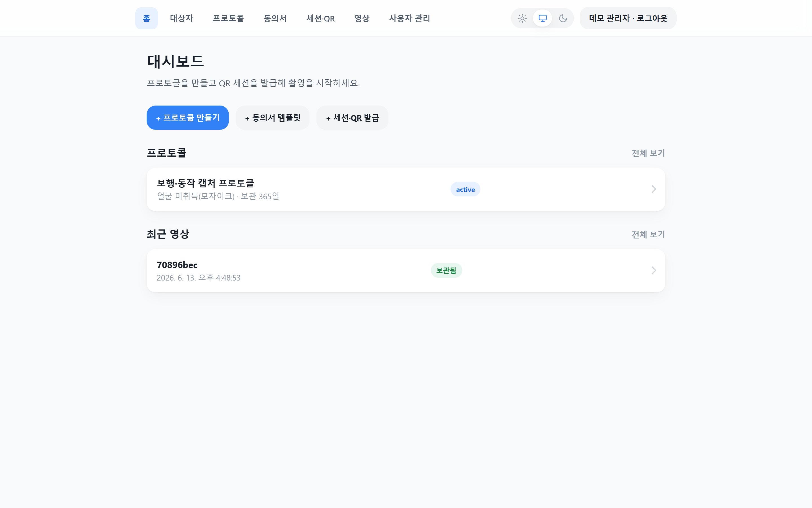Screen dimensions: 812x508
Task: Switch to light theme sun icon
Action: [x=522, y=18]
